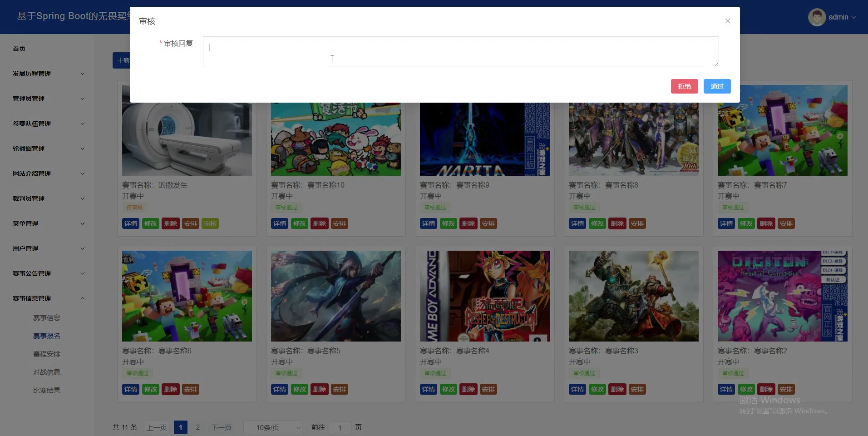Select page 1 in pagination
Viewport: 868px width, 436px height.
coord(181,427)
